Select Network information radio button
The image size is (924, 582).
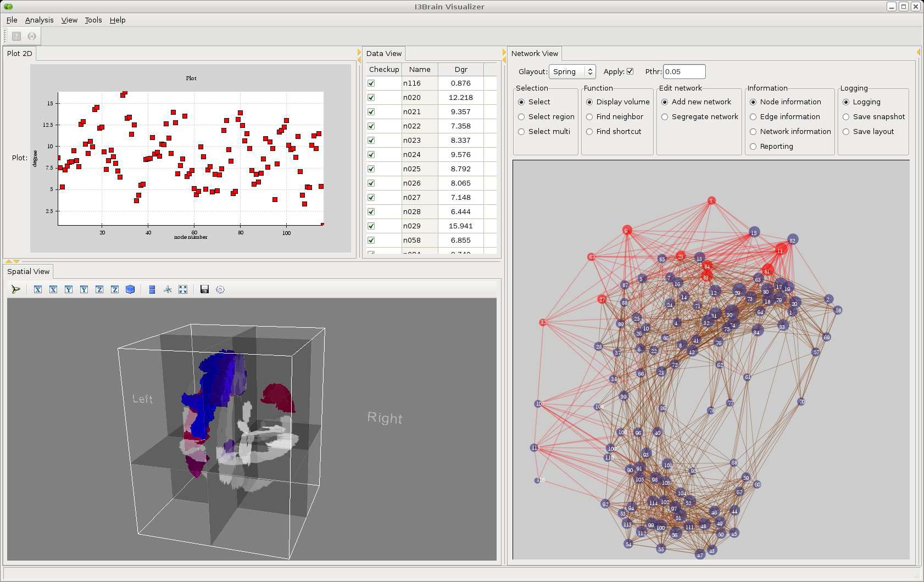[x=790, y=132]
